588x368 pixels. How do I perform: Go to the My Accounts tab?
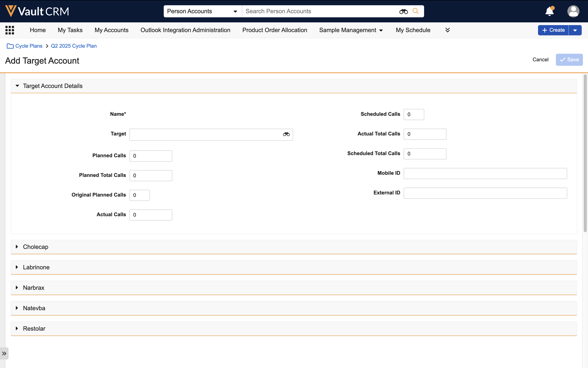point(111,30)
